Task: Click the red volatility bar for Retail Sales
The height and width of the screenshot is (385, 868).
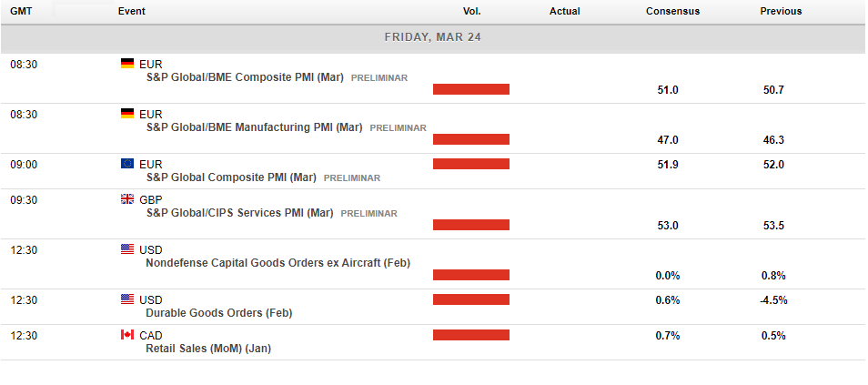Action: click(x=471, y=335)
